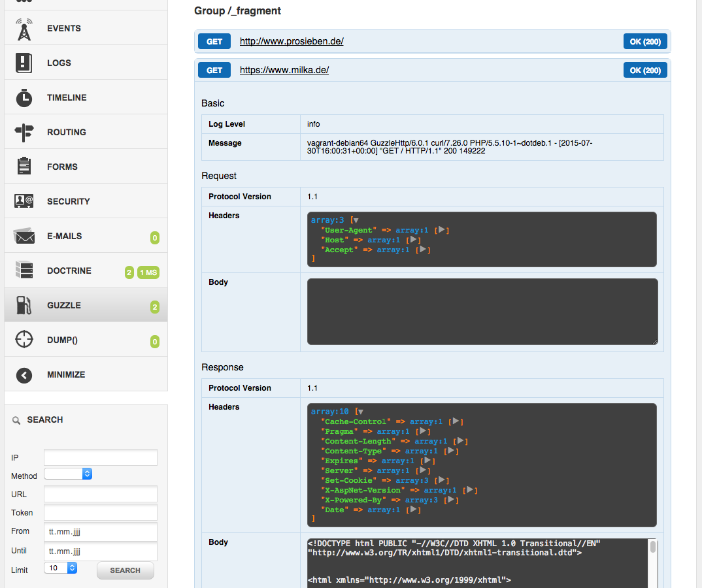This screenshot has height=588, width=702.
Task: Click the Events antenna tower icon
Action: click(x=24, y=29)
